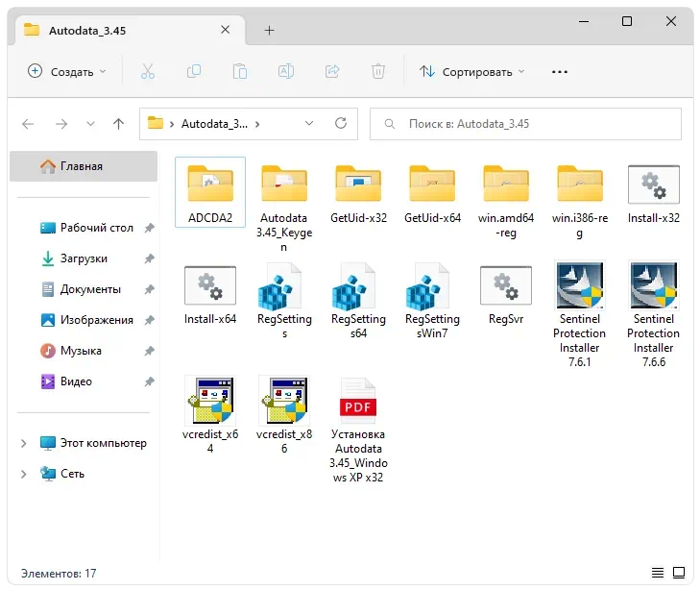The width and height of the screenshot is (700, 590).
Task: Click the Delete trash icon in toolbar
Action: point(378,72)
